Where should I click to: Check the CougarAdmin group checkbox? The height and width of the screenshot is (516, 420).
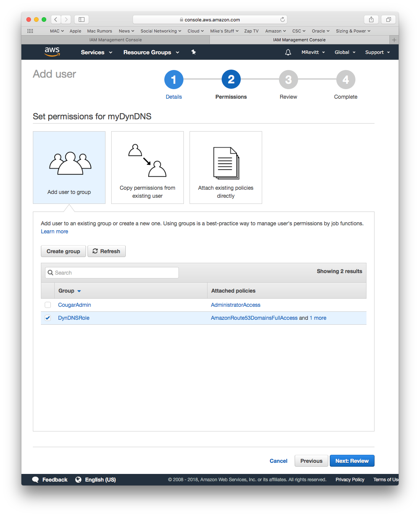[48, 305]
